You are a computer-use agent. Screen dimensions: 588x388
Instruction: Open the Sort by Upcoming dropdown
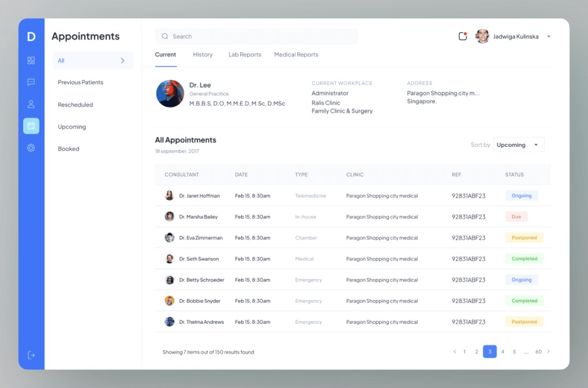519,145
